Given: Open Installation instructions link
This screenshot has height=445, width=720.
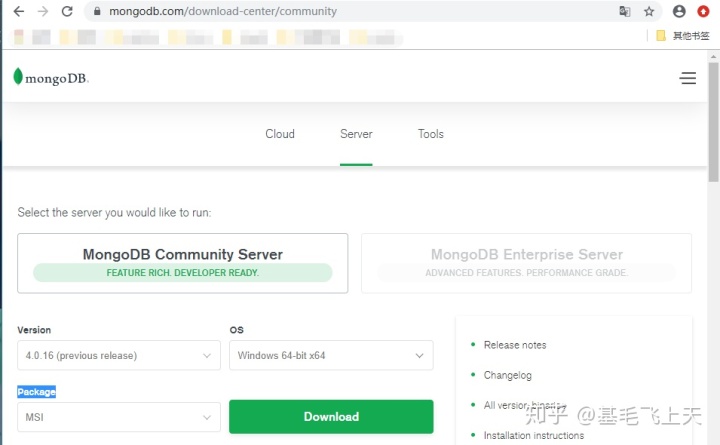Looking at the screenshot, I should (534, 435).
